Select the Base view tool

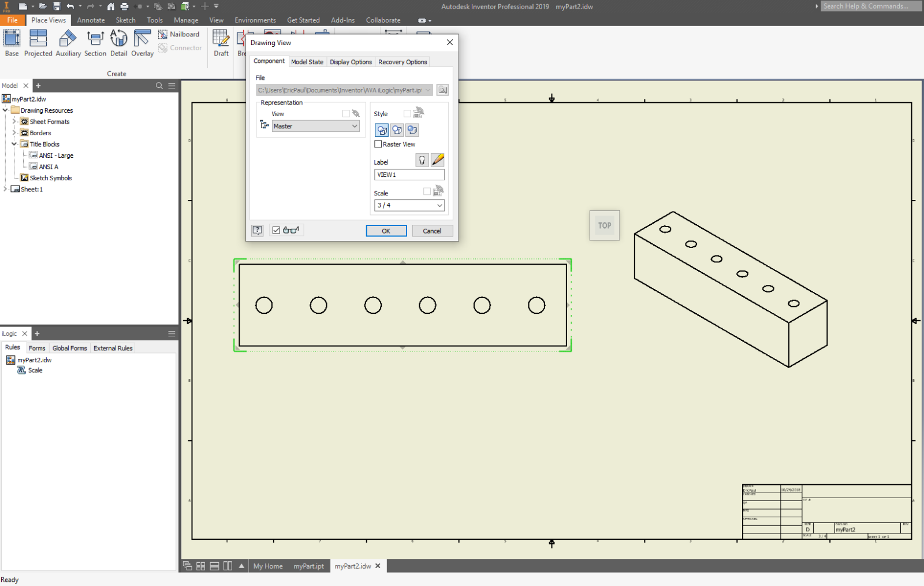click(12, 42)
